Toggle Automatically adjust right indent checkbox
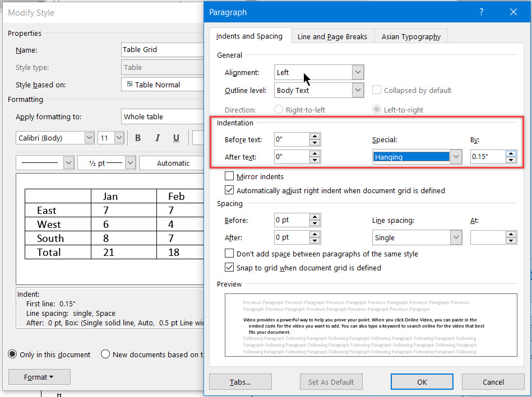The image size is (532, 397). tap(229, 190)
